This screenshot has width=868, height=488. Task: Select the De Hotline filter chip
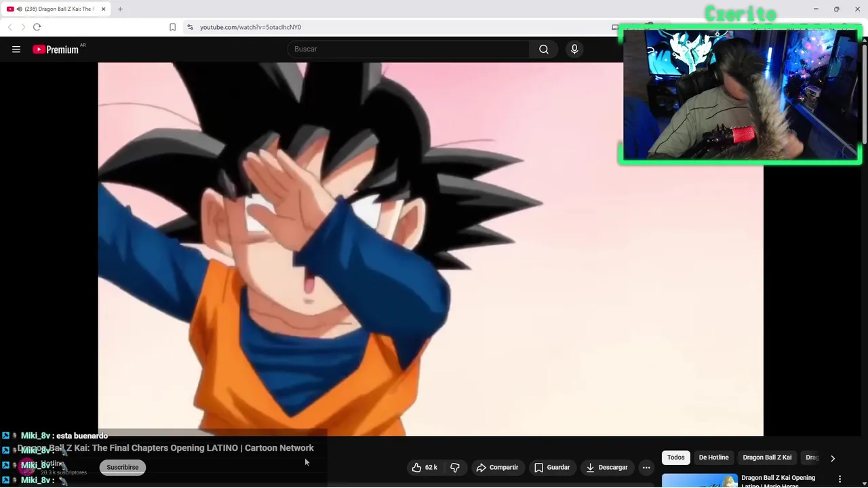[713, 457]
